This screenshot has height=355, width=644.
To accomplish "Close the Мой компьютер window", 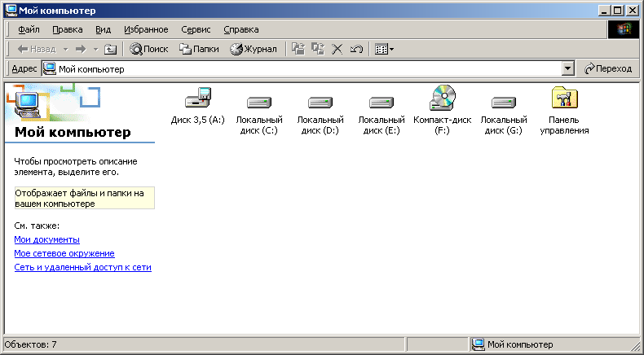I will 632,11.
